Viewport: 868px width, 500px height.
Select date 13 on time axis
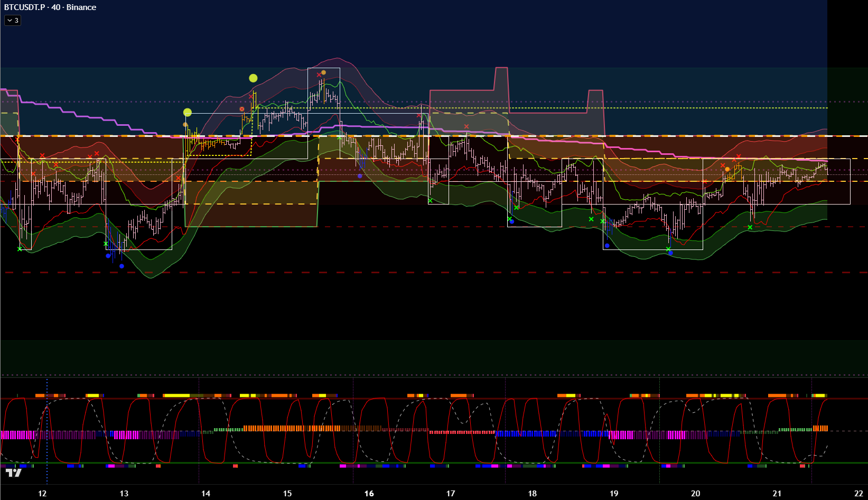(x=124, y=494)
